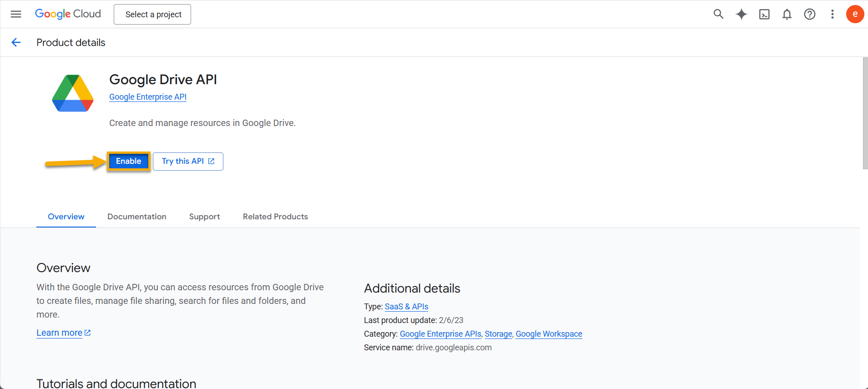Click the service name drive.googleapis.com

(x=454, y=348)
